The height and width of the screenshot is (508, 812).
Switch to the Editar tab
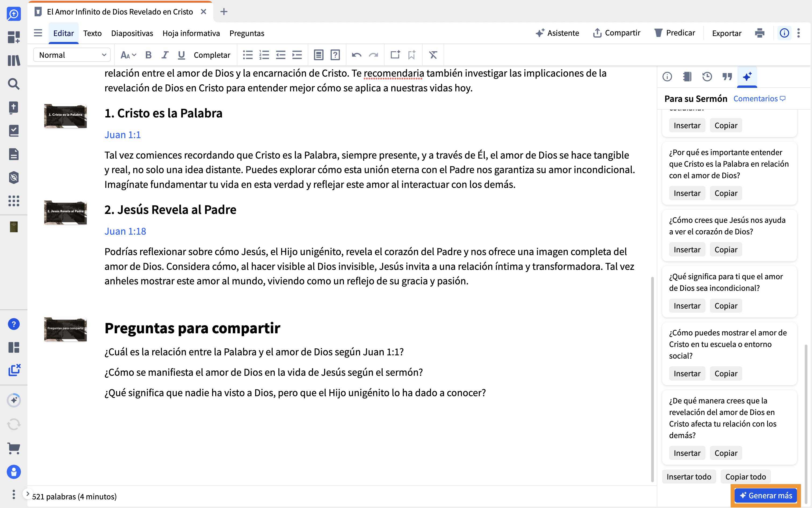pyautogui.click(x=63, y=33)
